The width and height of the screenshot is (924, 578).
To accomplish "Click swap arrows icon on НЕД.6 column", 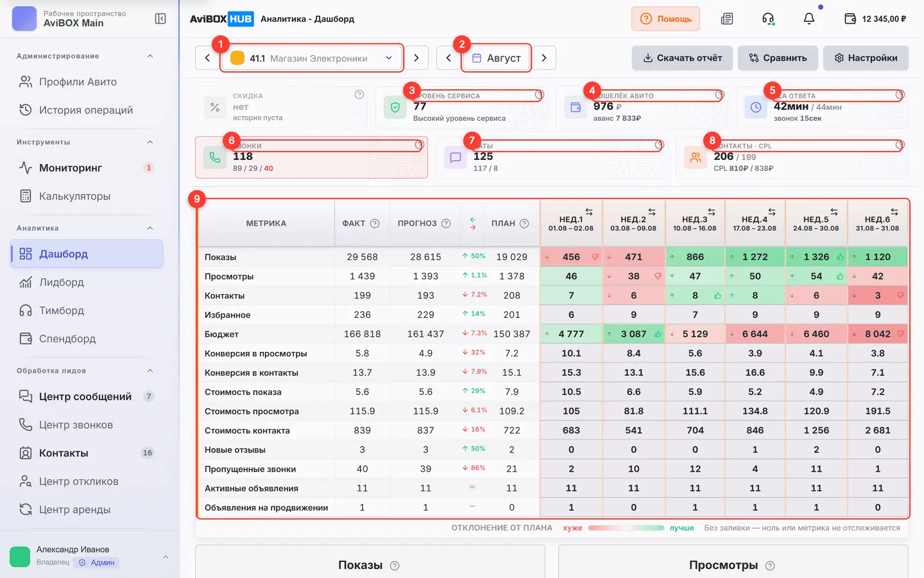I will pos(894,212).
